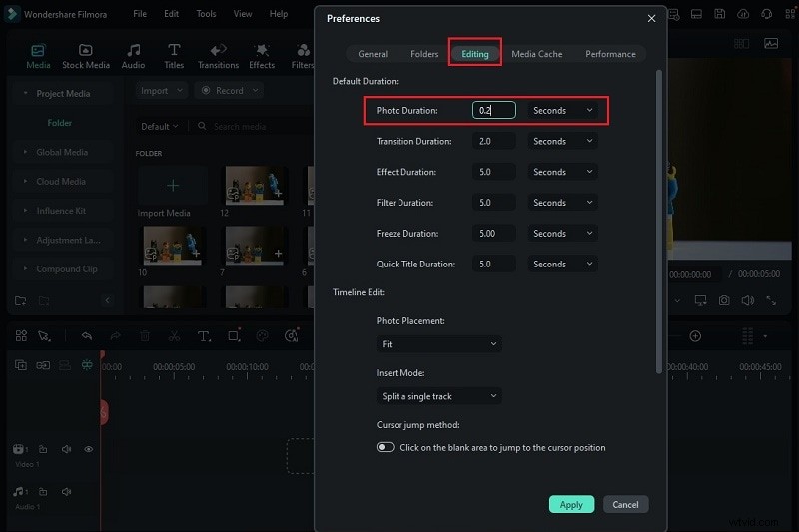Click the undo arrow in timeline toolbar
The width and height of the screenshot is (799, 532).
(x=87, y=336)
